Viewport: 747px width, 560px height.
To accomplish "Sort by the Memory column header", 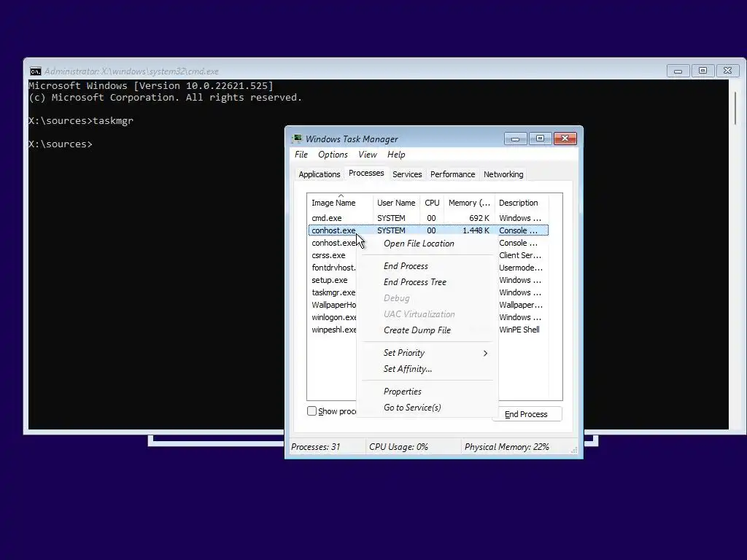I will click(469, 203).
